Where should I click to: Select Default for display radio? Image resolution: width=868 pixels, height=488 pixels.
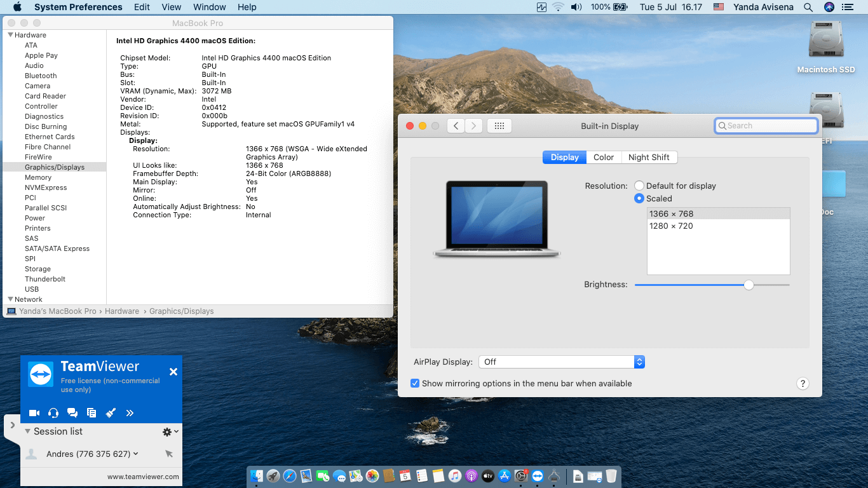click(x=639, y=186)
